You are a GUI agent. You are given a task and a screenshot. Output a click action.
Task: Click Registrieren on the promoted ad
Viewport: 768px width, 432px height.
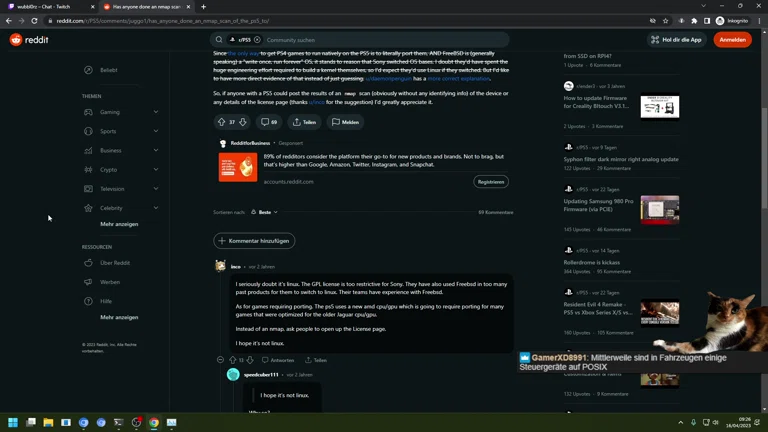(491, 182)
